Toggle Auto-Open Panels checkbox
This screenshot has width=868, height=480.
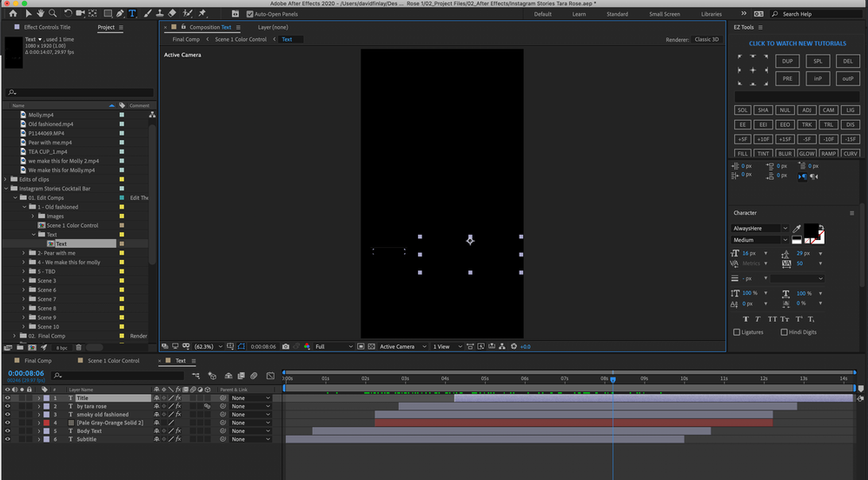pos(250,15)
